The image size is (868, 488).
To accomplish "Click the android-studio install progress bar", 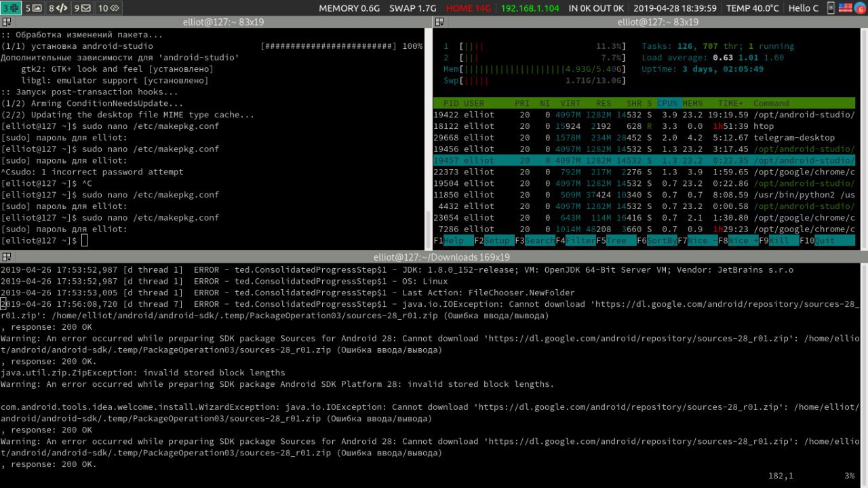I will pos(328,46).
